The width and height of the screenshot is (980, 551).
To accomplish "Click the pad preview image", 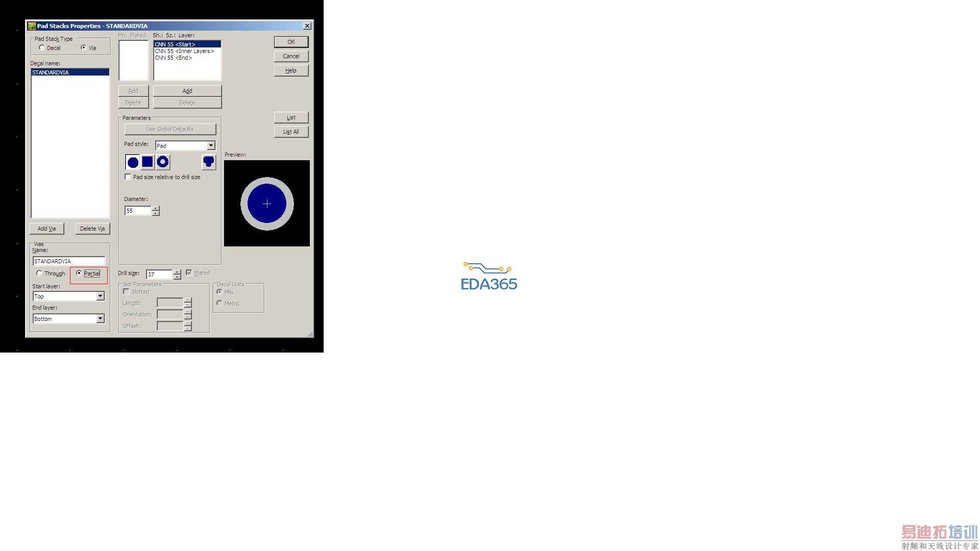I will coord(267,204).
